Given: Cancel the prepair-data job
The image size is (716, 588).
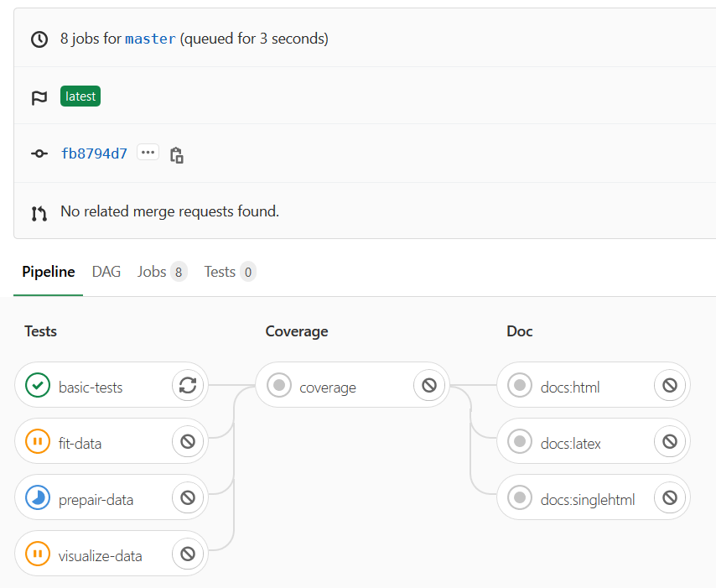Looking at the screenshot, I should pos(187,497).
